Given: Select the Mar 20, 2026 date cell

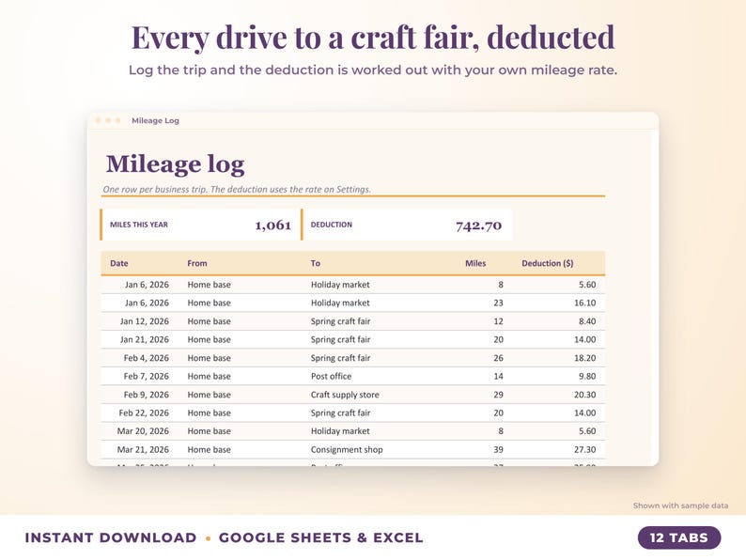Looking at the screenshot, I should (143, 431).
